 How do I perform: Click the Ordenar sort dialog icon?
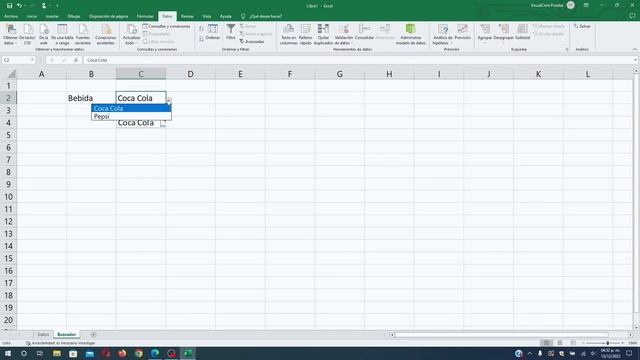coord(213,32)
